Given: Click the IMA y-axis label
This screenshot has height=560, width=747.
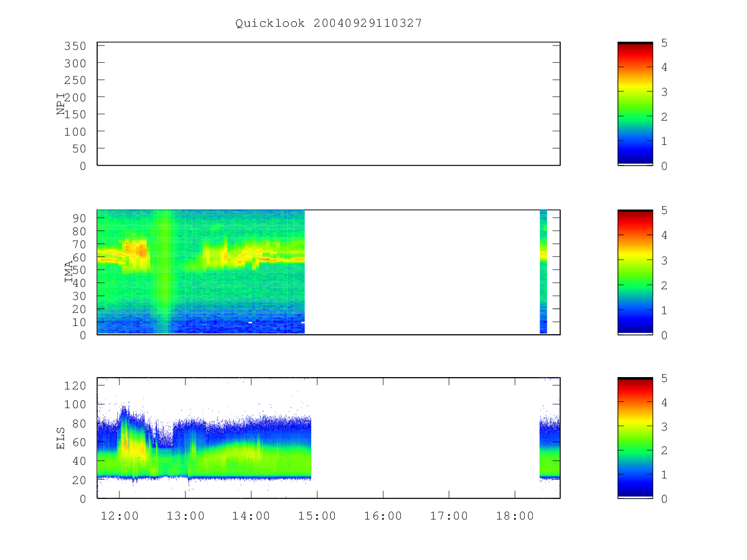Looking at the screenshot, I should (x=69, y=273).
